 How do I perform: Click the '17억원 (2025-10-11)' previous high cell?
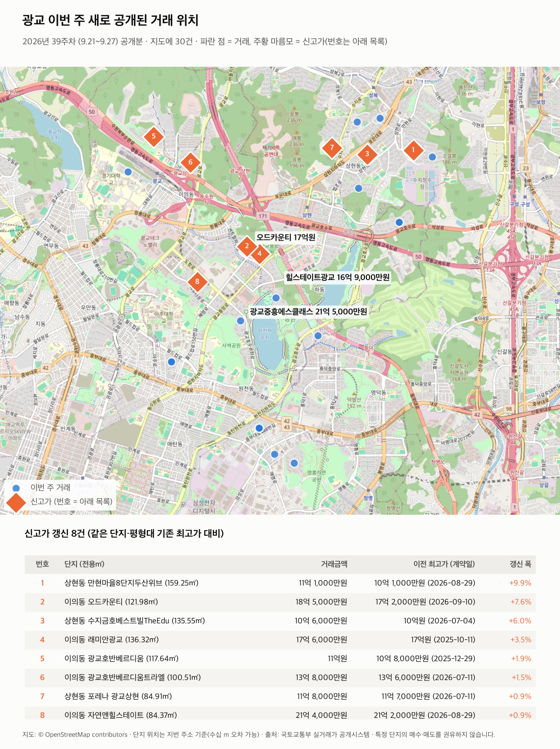(x=443, y=640)
